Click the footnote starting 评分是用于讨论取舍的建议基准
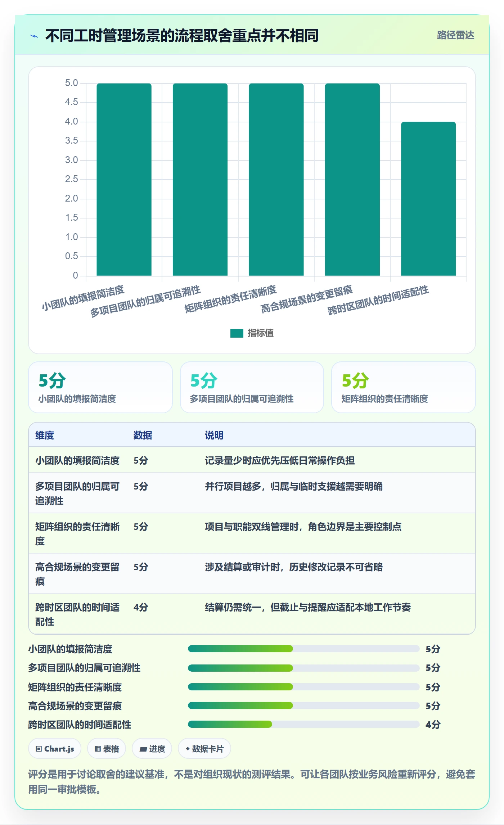504x825 pixels. point(252,782)
